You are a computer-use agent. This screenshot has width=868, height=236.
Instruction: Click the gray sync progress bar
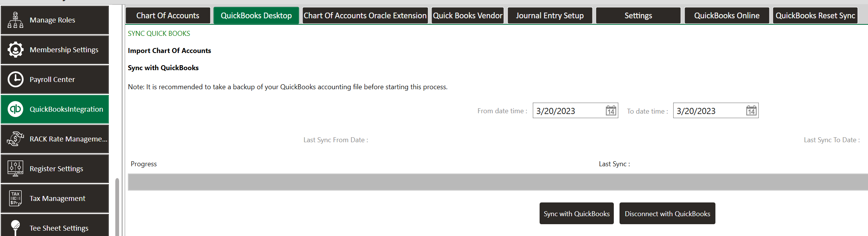(x=498, y=182)
